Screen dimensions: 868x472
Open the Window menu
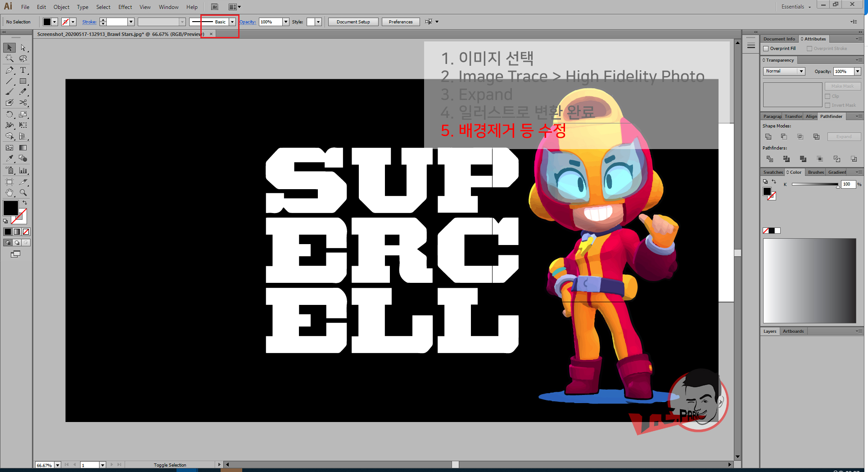(x=168, y=7)
